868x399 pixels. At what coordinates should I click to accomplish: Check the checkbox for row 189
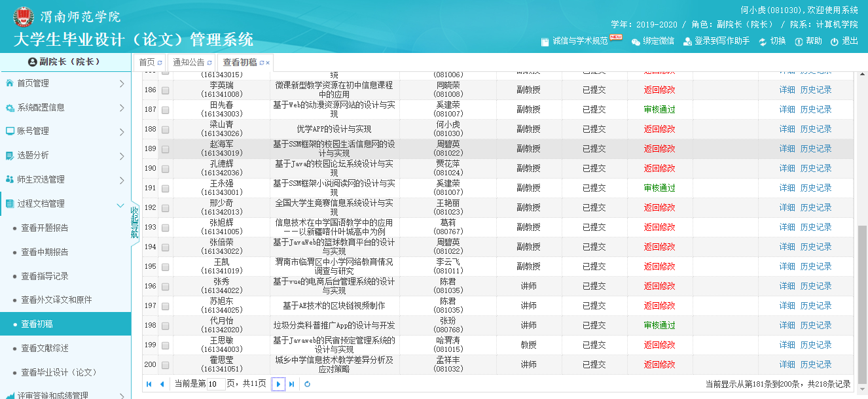click(x=165, y=149)
